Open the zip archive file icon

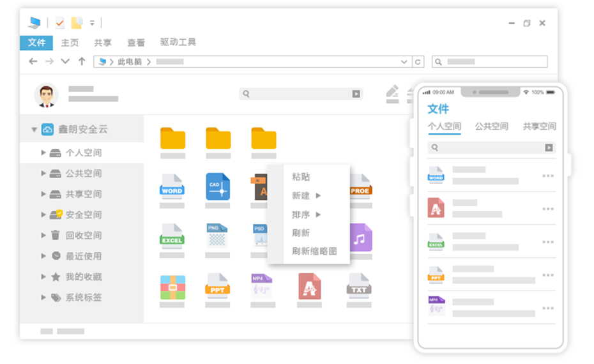coord(172,287)
